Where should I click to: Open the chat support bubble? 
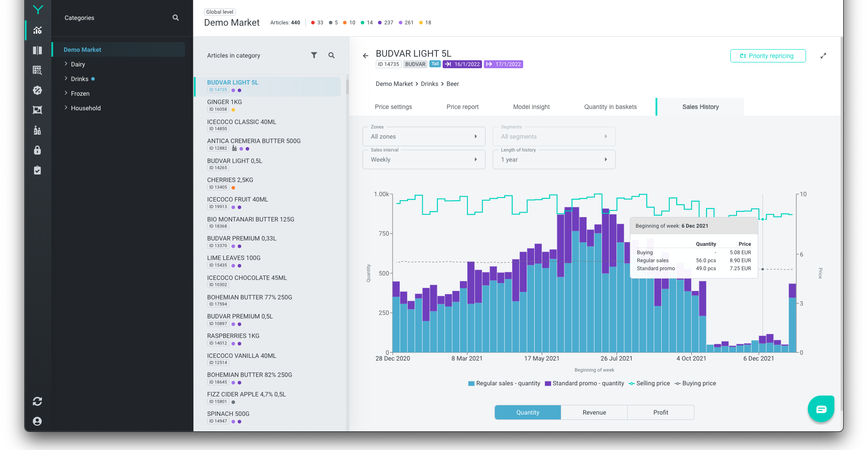pos(821,409)
